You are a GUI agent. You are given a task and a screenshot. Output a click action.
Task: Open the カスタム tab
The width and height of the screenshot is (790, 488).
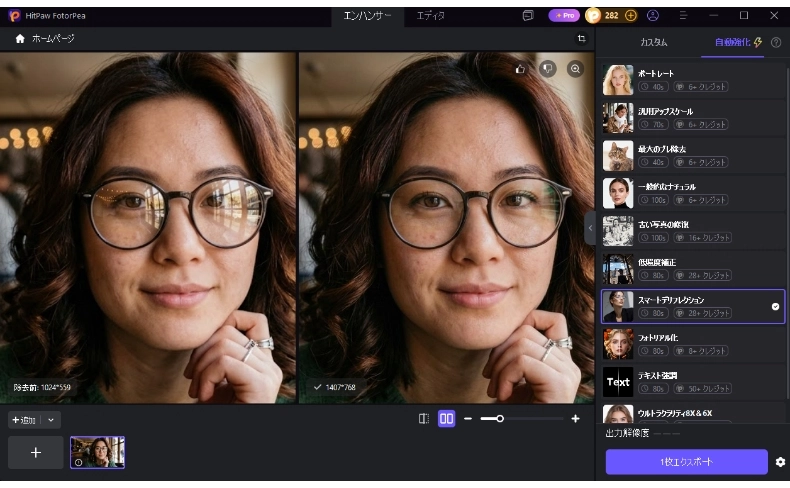653,42
